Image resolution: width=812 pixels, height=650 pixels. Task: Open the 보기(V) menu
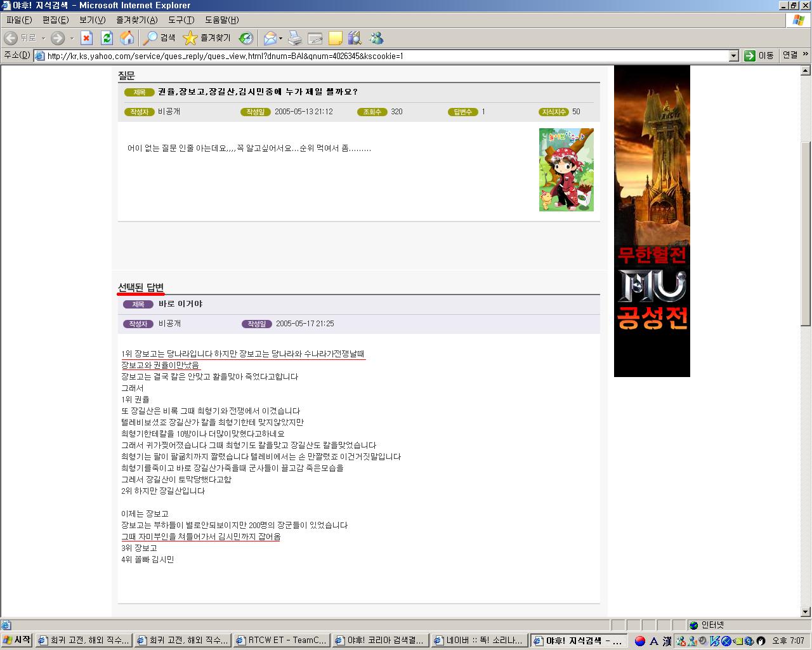point(92,20)
